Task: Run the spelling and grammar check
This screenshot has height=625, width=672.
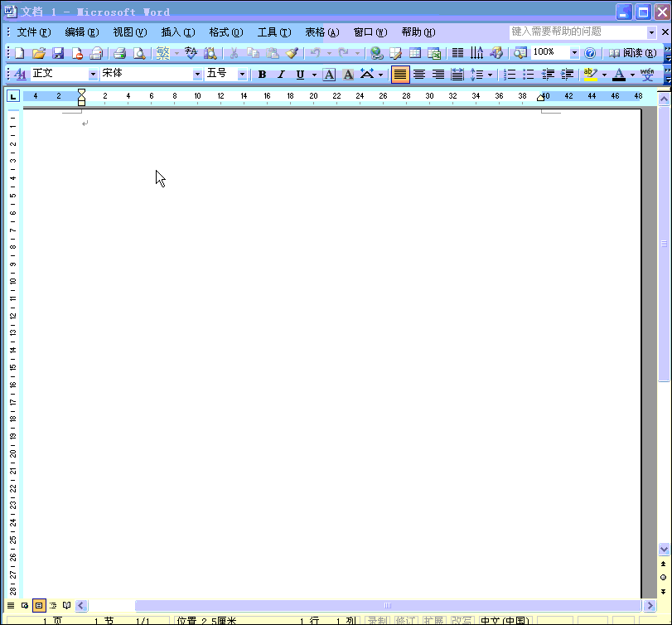Action: click(191, 53)
